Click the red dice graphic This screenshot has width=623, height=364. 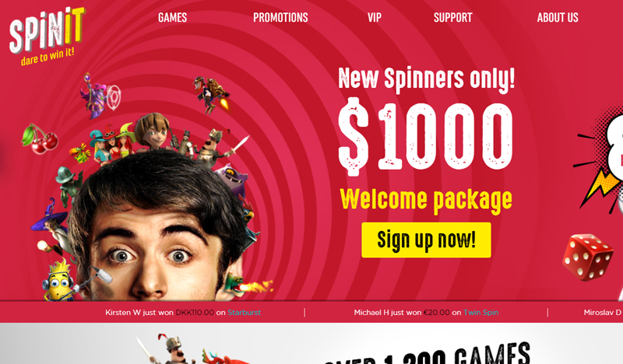(x=587, y=257)
